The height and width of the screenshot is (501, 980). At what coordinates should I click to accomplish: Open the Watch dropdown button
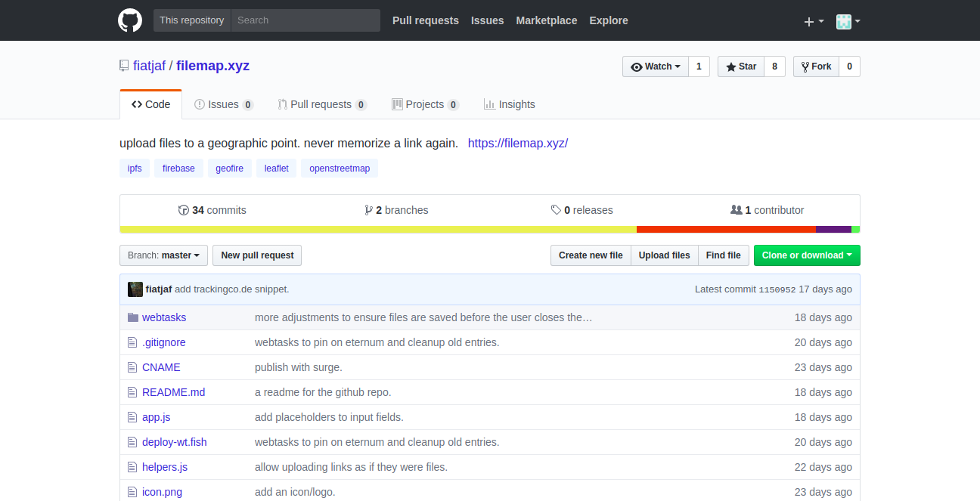pos(656,66)
